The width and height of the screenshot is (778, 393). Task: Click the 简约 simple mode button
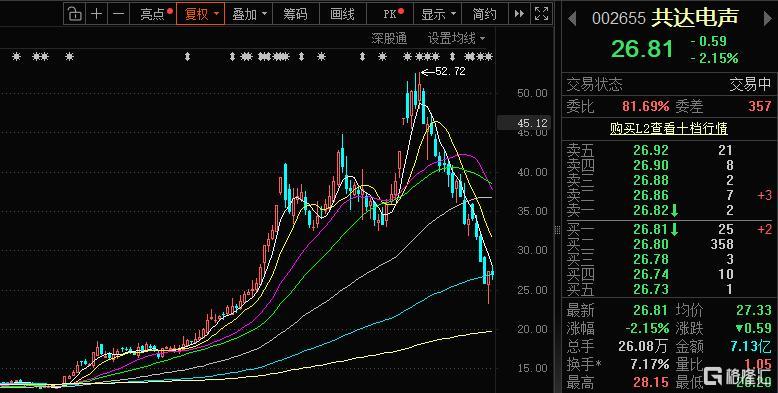485,14
